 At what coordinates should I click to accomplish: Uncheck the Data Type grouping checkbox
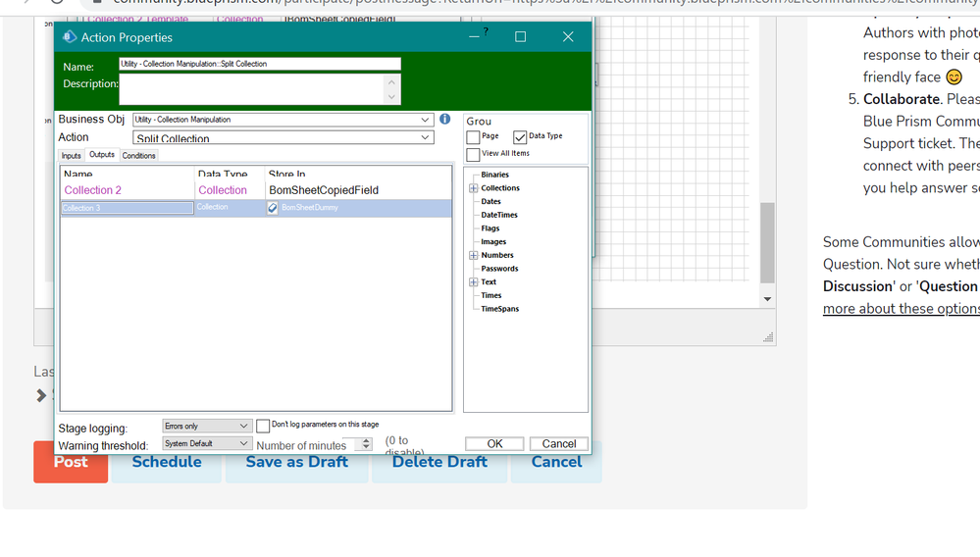pos(520,137)
